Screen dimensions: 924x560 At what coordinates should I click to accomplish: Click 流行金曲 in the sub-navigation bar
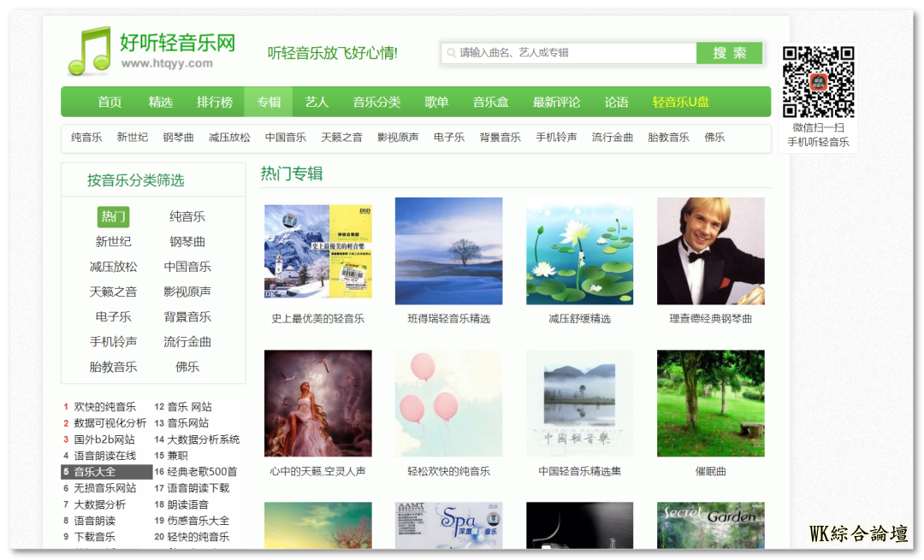coord(613,137)
